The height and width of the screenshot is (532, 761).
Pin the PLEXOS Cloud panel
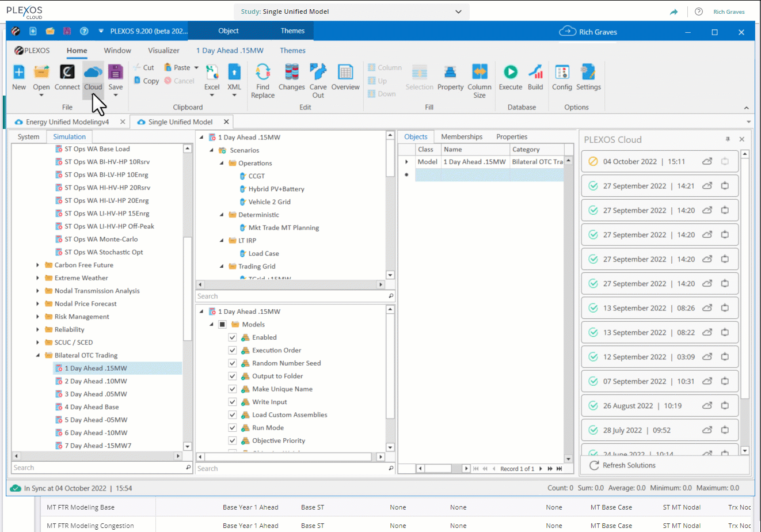(728, 139)
